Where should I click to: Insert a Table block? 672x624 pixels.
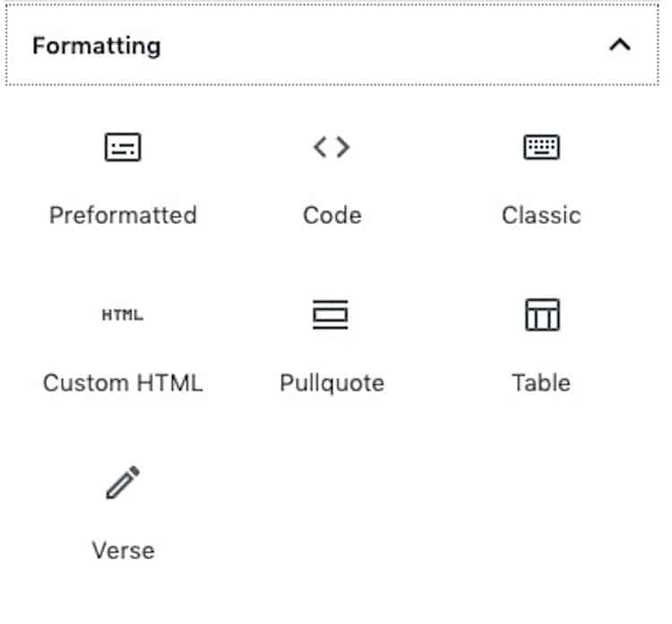[x=541, y=344]
